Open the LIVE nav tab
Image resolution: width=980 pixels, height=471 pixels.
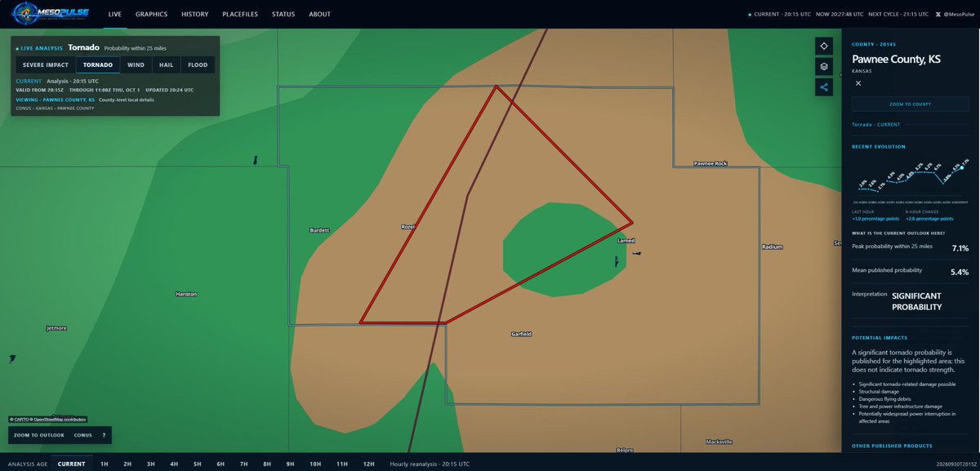115,14
